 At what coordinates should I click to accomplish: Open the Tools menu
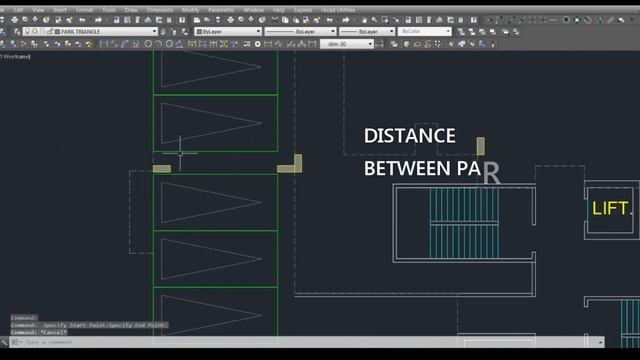[109, 10]
